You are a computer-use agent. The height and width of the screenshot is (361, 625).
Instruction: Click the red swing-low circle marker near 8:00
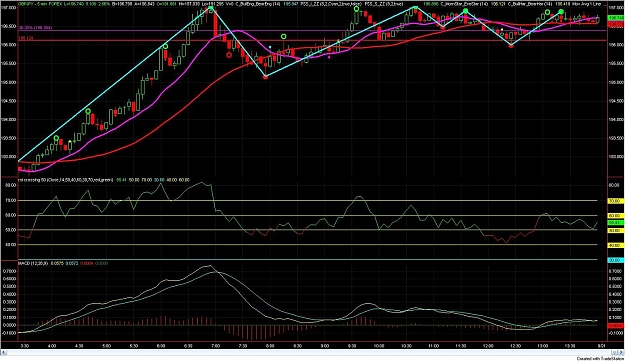(x=265, y=77)
